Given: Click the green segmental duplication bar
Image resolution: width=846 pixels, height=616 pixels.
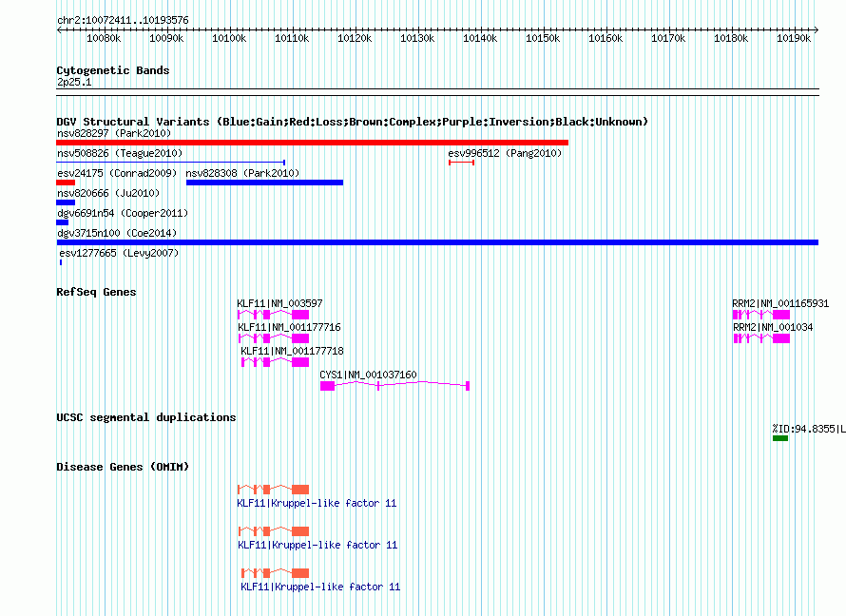Looking at the screenshot, I should tap(780, 438).
